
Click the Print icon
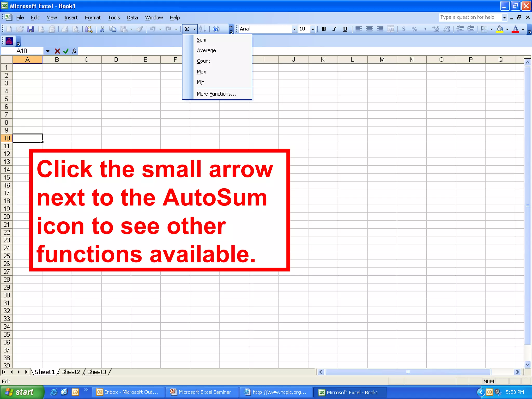click(65, 29)
